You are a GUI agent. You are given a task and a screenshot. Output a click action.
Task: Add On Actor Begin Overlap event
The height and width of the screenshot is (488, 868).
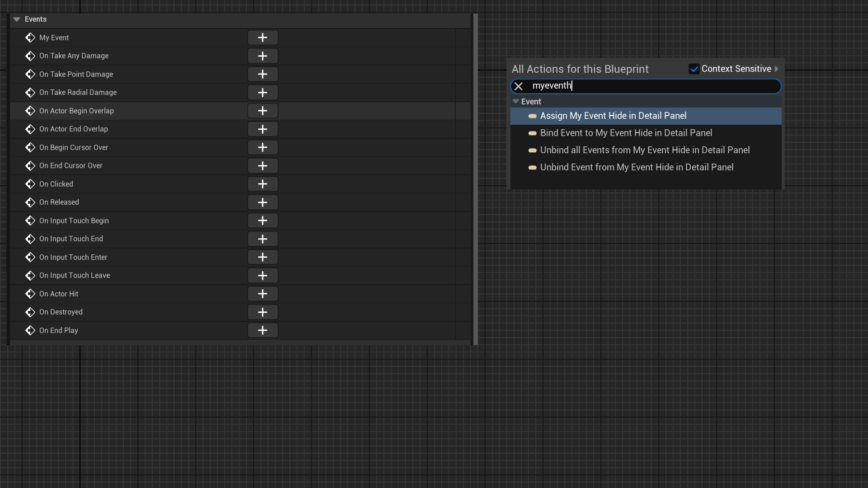click(x=263, y=111)
